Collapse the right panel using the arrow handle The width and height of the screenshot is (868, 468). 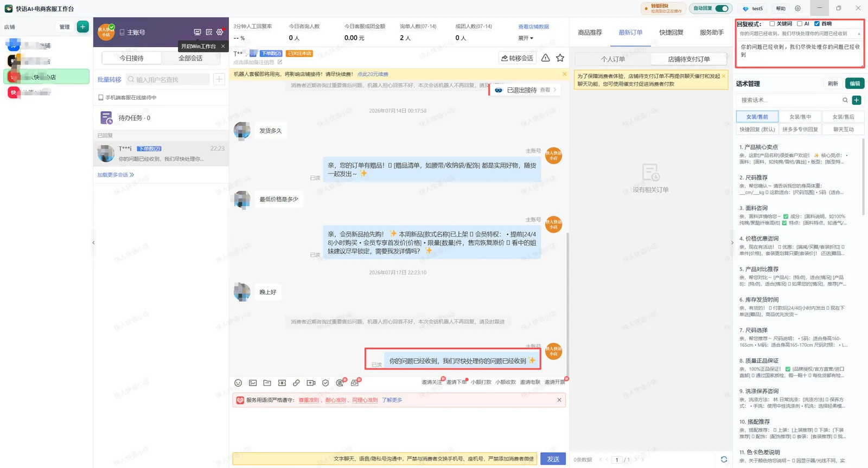pos(732,242)
